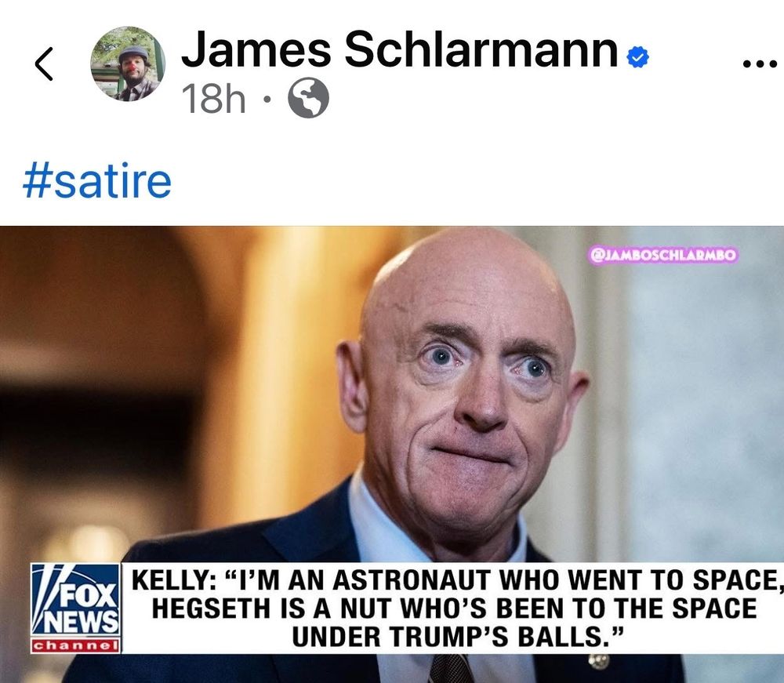
Task: Click the blue verified badge
Action: 637,56
